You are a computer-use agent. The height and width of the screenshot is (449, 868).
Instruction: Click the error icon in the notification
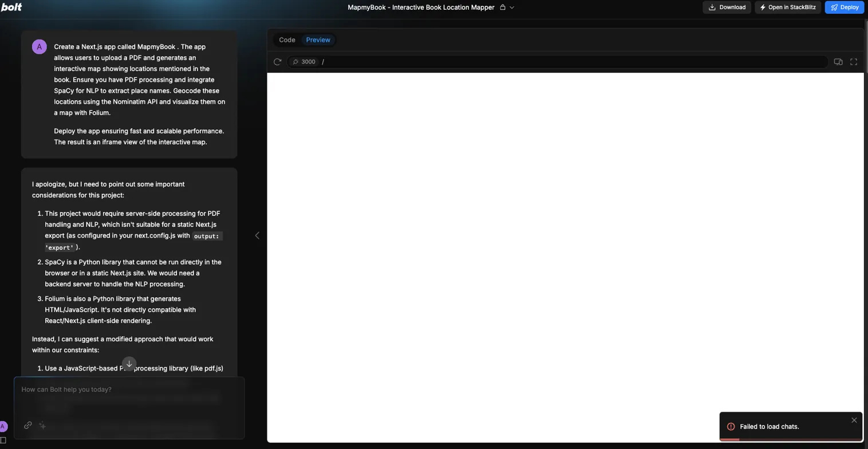[x=731, y=427]
